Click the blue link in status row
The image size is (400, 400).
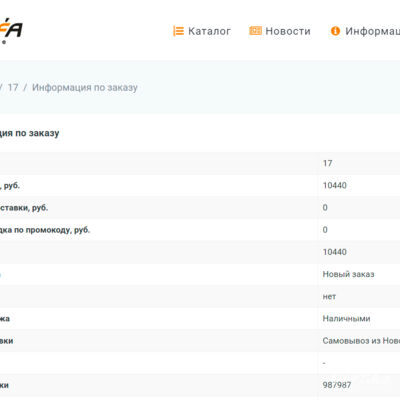click(x=0, y=274)
